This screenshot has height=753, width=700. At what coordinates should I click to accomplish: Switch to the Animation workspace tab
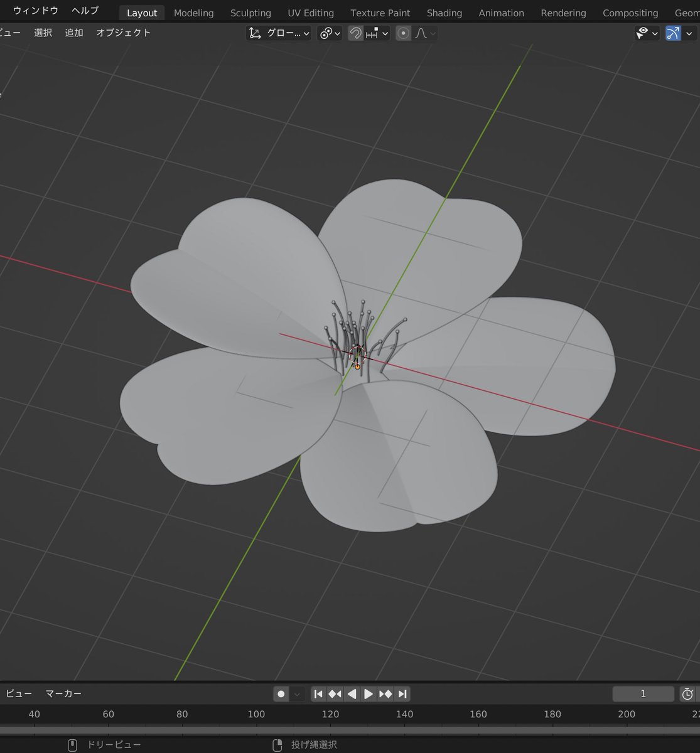(501, 13)
